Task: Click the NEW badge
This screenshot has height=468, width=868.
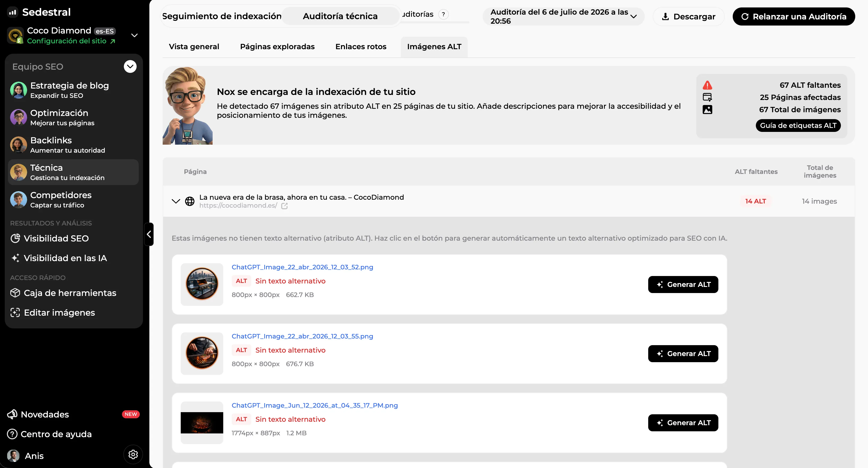Action: click(131, 414)
